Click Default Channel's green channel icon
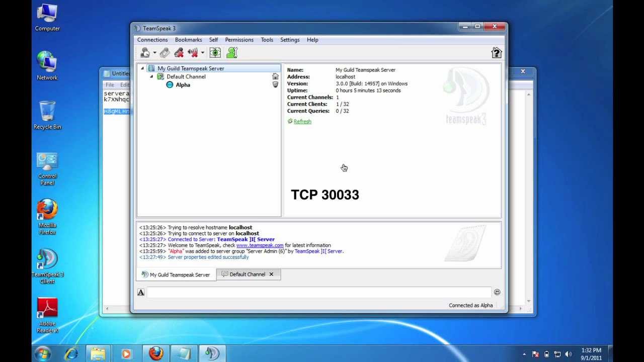Image resolution: width=644 pixels, height=362 pixels. [160, 76]
